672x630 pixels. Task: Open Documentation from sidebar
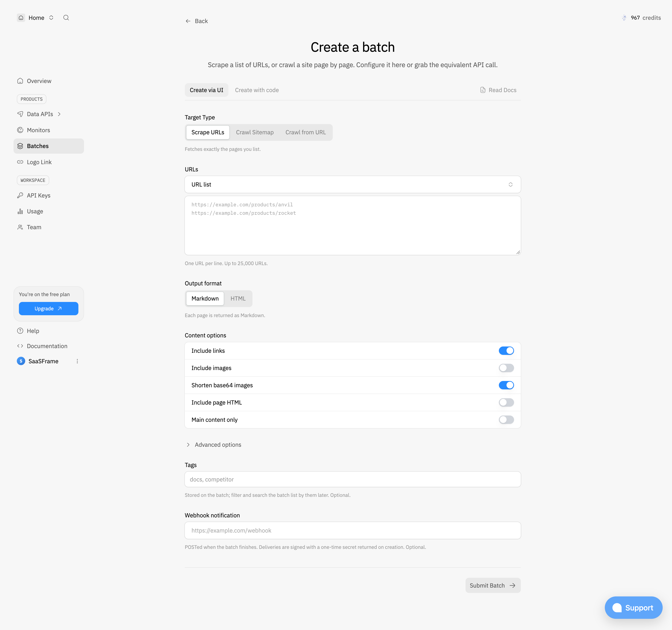(x=49, y=346)
